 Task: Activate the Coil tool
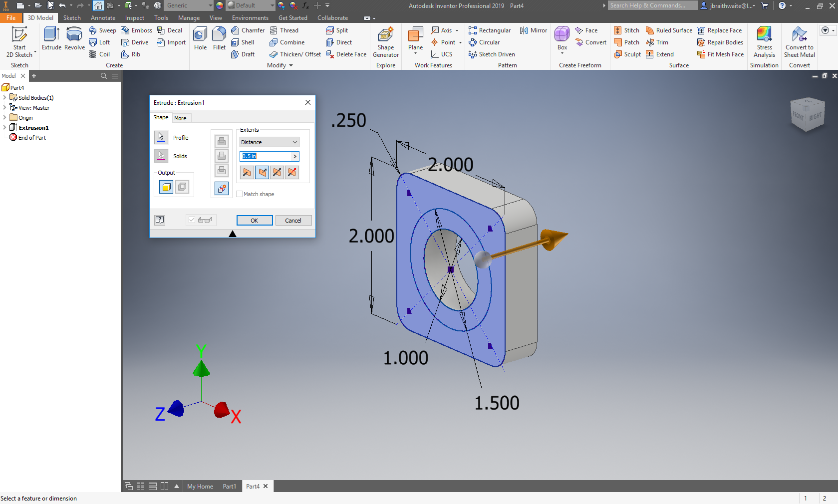pos(99,54)
